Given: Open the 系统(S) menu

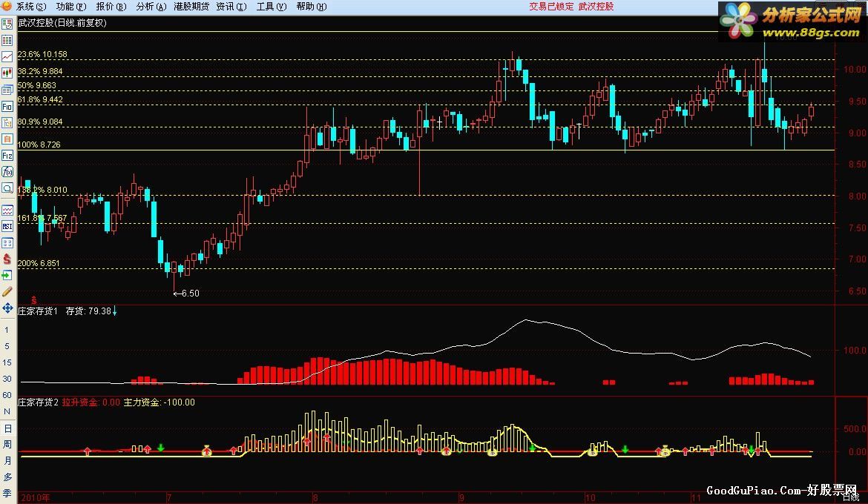Looking at the screenshot, I should 31,7.
